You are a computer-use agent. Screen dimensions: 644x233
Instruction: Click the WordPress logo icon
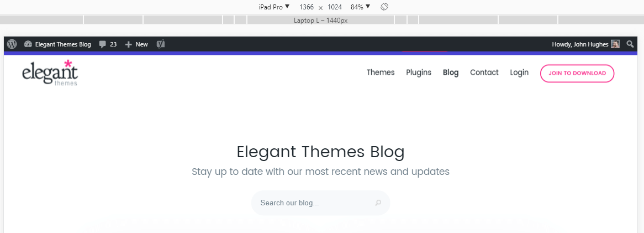[12, 44]
